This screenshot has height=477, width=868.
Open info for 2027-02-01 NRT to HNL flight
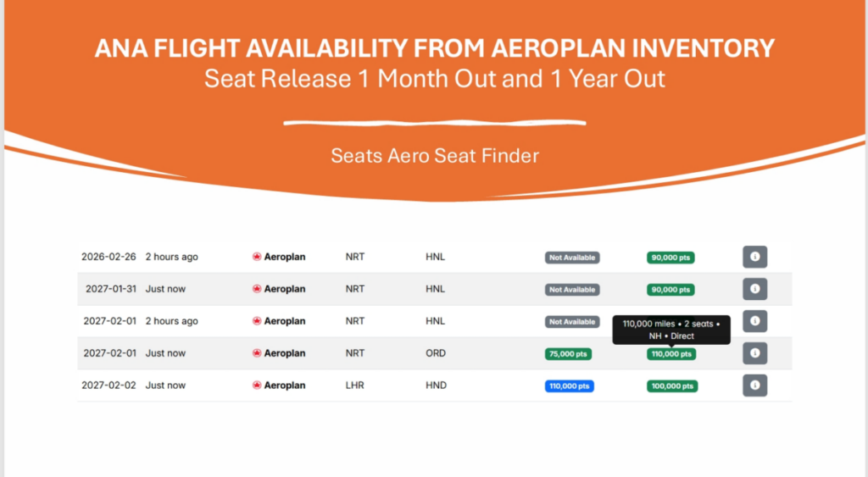click(754, 321)
